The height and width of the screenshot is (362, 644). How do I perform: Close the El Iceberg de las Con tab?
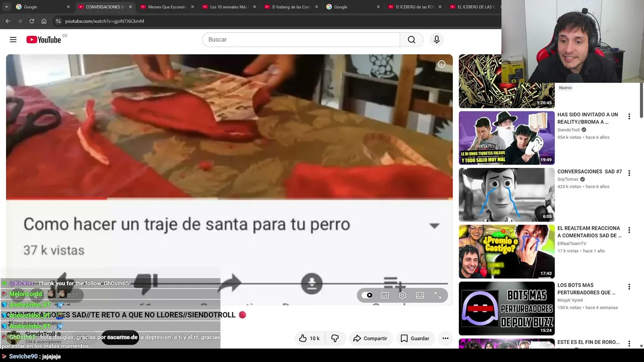(x=316, y=7)
